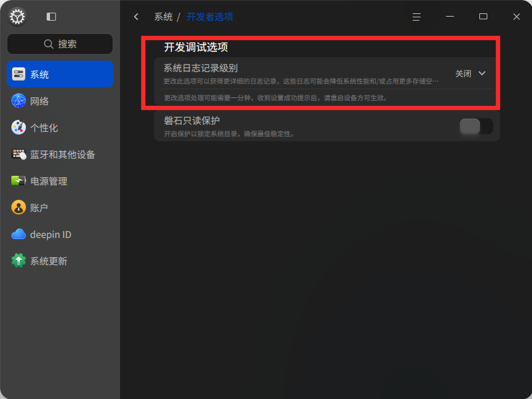Viewport: 532px width, 399px height.
Task: Click the search magnifier icon
Action: (49, 44)
